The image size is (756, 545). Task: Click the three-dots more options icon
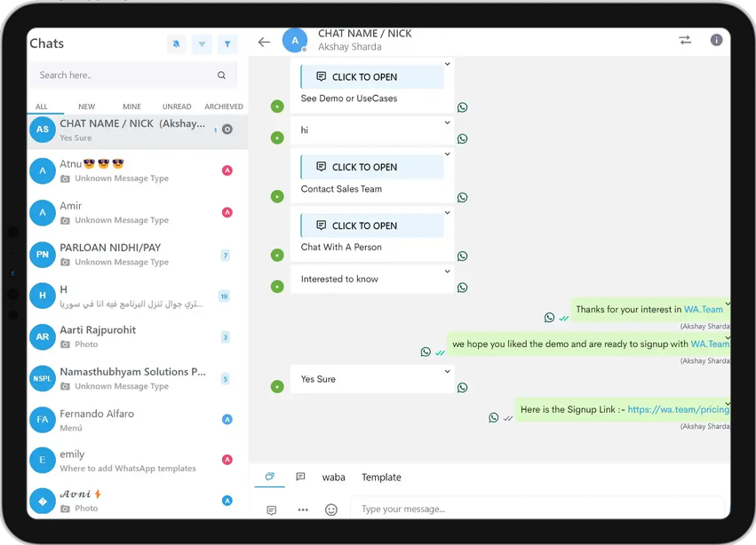coord(303,509)
